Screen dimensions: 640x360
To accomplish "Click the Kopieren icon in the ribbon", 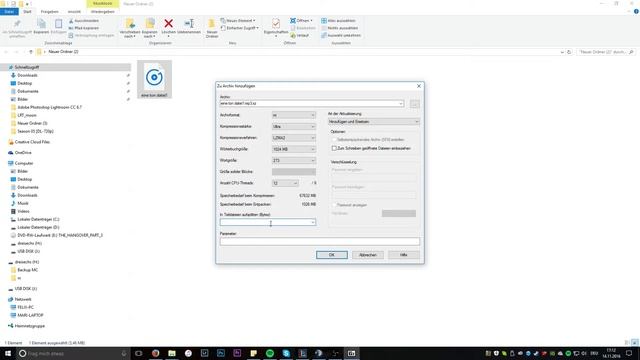I will tap(41, 24).
